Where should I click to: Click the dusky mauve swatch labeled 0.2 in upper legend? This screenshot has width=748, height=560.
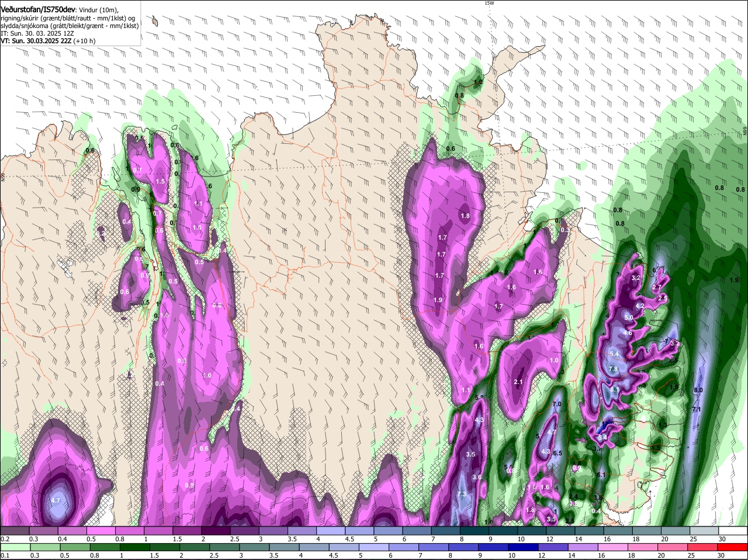15,531
